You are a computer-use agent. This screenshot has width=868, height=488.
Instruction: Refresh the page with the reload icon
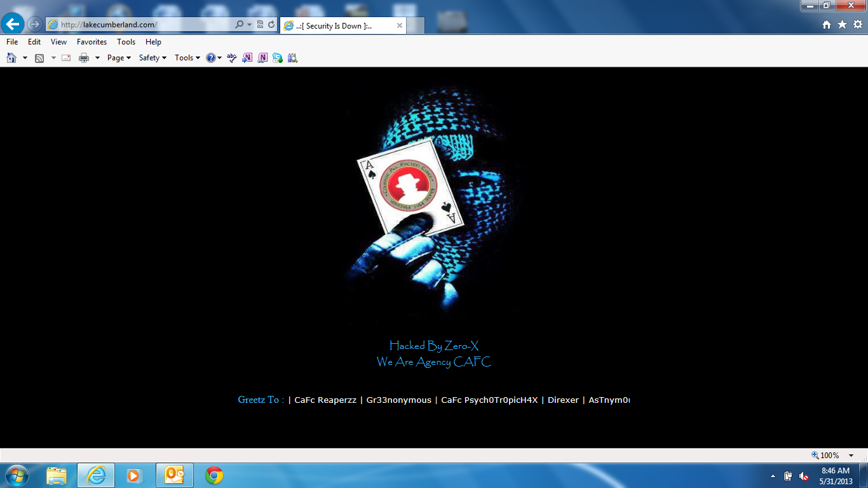[x=271, y=25]
